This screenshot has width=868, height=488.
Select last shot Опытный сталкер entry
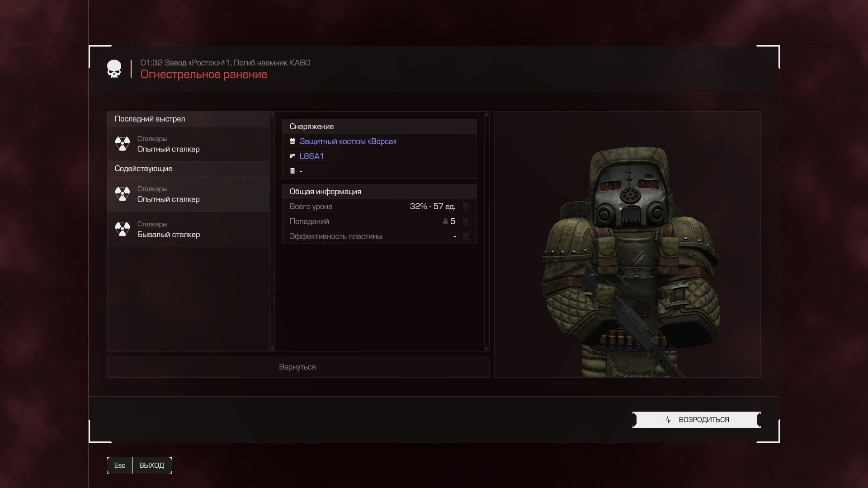click(189, 144)
